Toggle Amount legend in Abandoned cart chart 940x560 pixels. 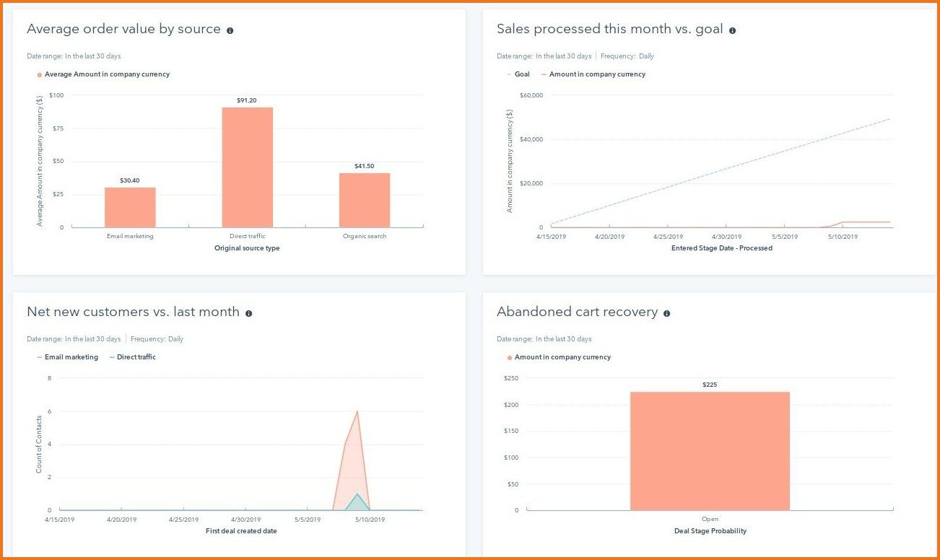[x=562, y=357]
